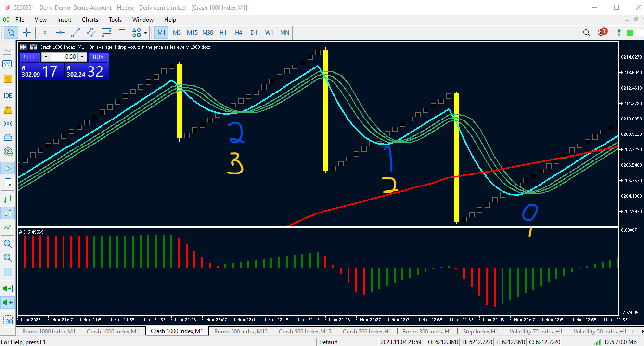Open the search magnifier
The image size is (644, 346).
586,33
